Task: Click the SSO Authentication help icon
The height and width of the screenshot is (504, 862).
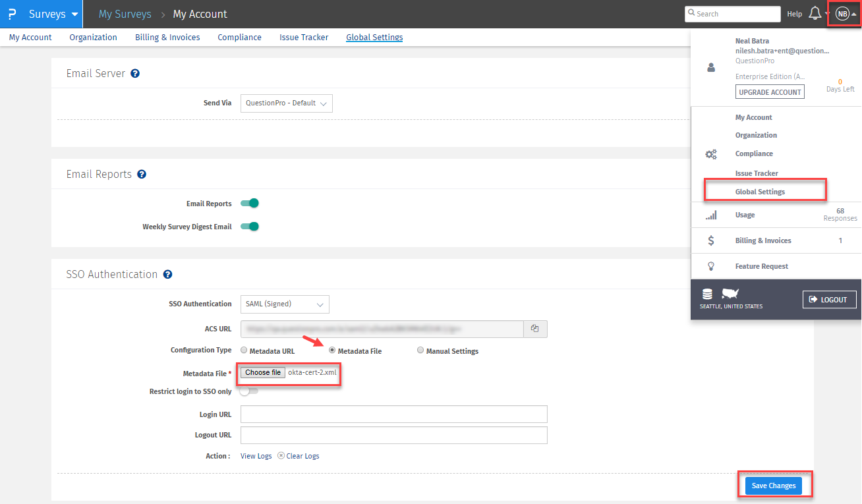Action: pyautogui.click(x=168, y=275)
